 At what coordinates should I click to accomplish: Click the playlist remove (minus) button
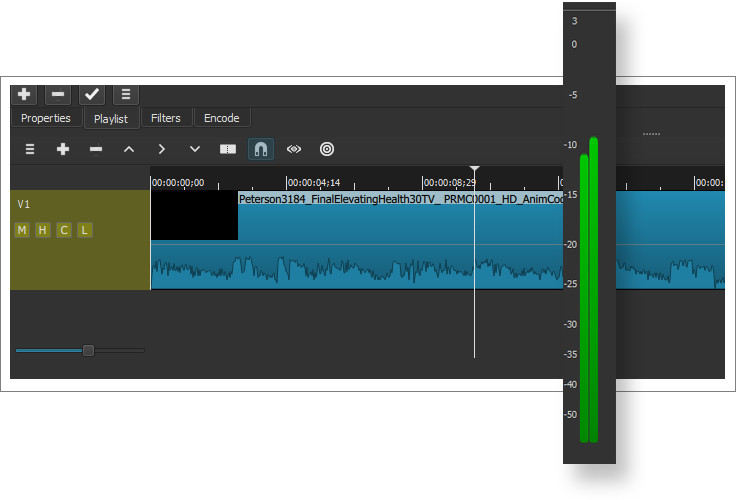58,94
